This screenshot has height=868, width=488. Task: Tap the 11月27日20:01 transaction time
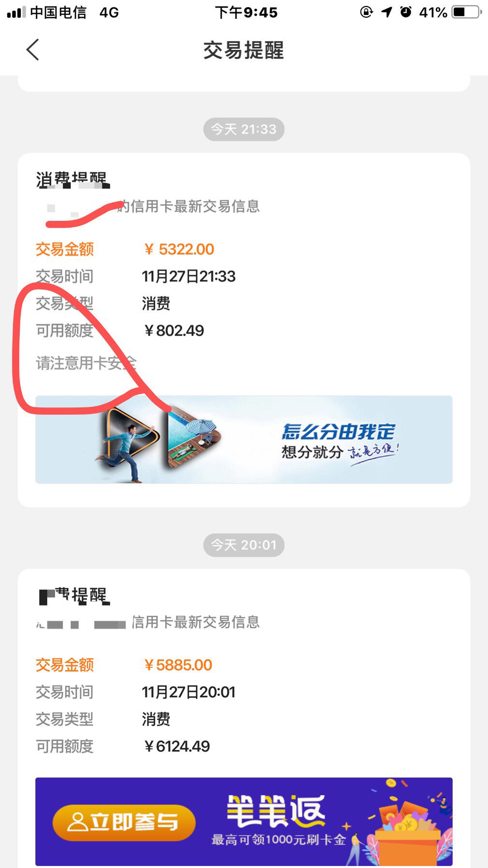(x=188, y=692)
